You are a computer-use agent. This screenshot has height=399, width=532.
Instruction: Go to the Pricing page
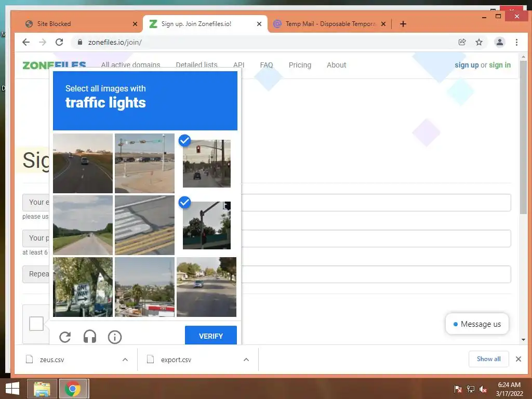coord(300,65)
